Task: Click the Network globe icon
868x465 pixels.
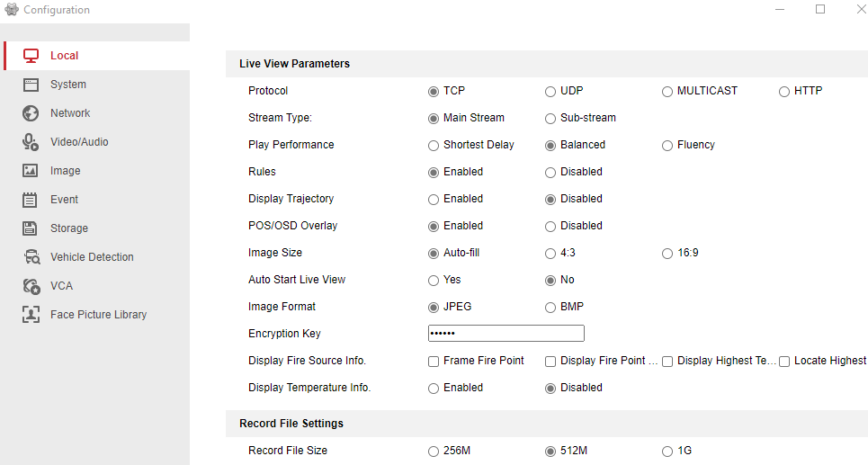Action: 31,113
